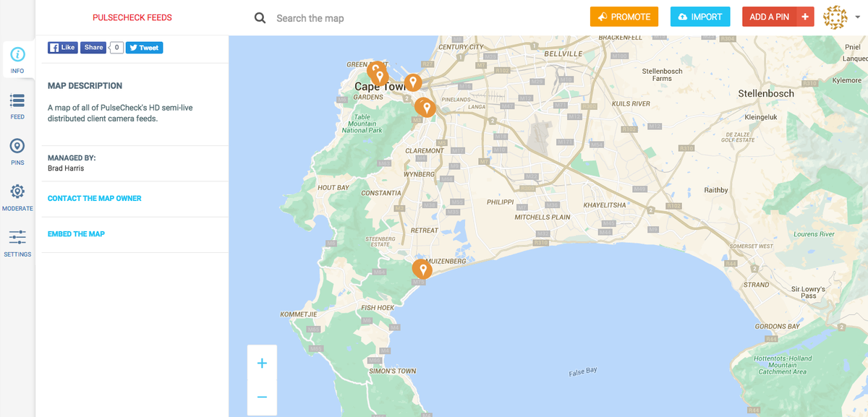This screenshot has height=417, width=868.
Task: Click the Facebook Like button
Action: 62,48
